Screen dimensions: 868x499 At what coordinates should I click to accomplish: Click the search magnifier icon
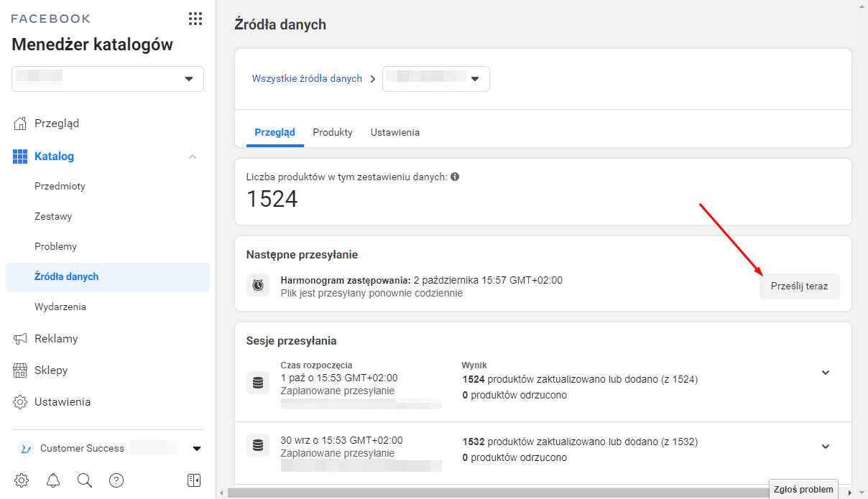[85, 480]
